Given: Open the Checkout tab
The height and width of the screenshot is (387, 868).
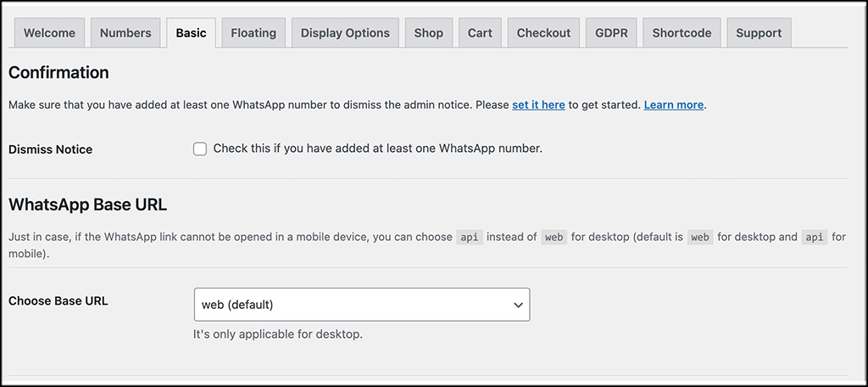Looking at the screenshot, I should click(x=543, y=33).
